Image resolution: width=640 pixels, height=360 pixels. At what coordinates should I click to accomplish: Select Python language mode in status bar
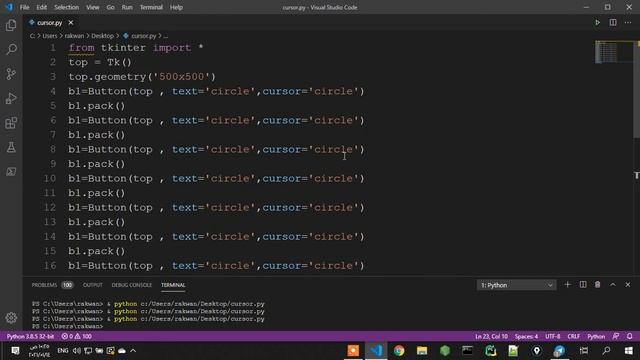click(596, 336)
